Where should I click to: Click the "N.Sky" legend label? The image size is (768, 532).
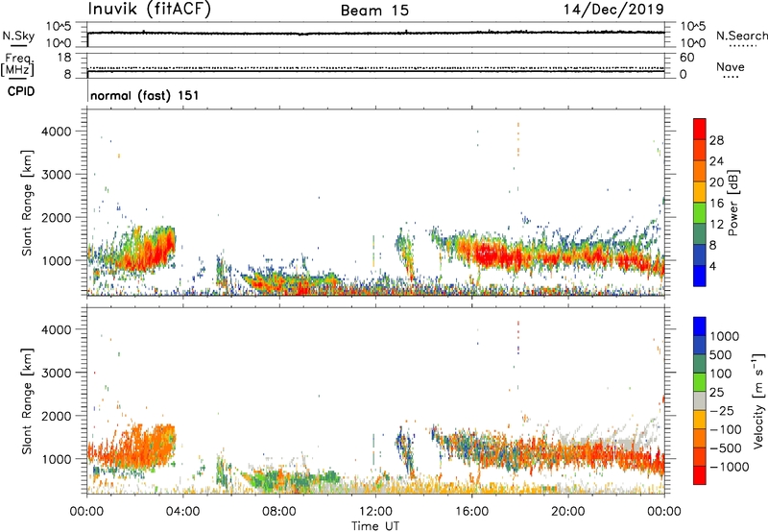(18, 36)
